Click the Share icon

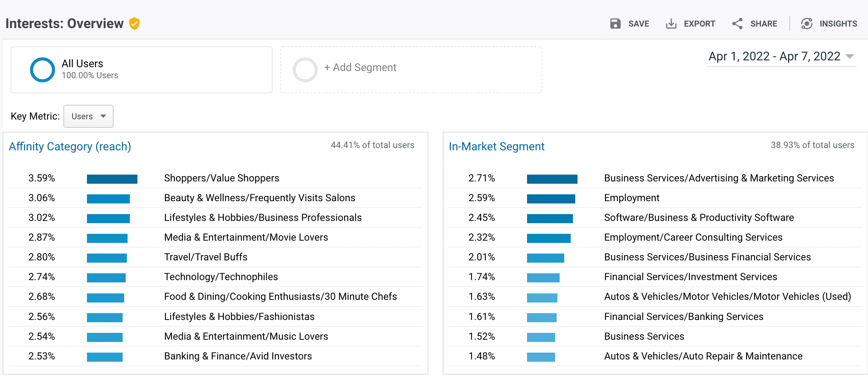point(737,24)
